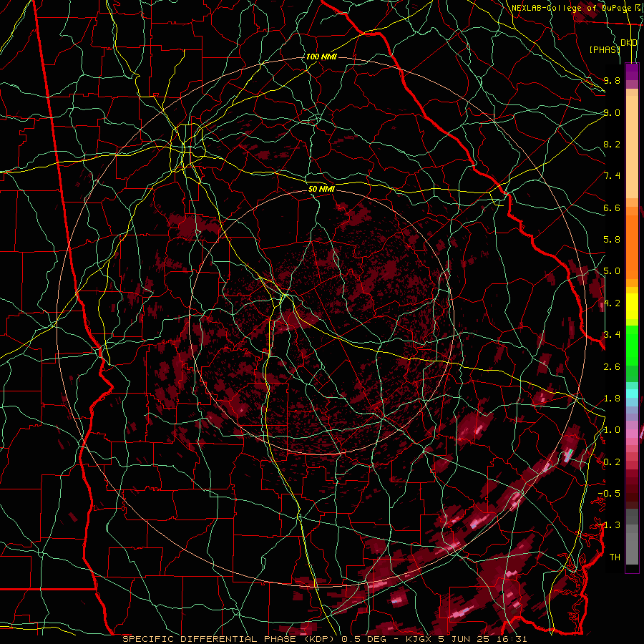Screen dimensions: 644x644
Task: Click the -1.3 scale value
Action: coord(609,525)
